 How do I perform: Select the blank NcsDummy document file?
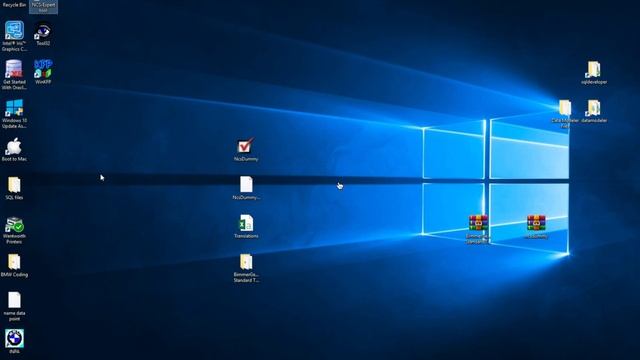(x=246, y=188)
